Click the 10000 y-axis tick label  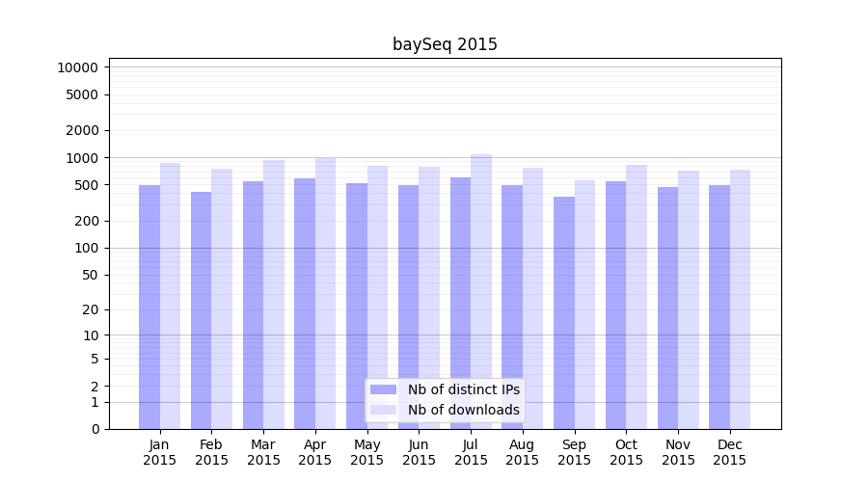(x=77, y=67)
